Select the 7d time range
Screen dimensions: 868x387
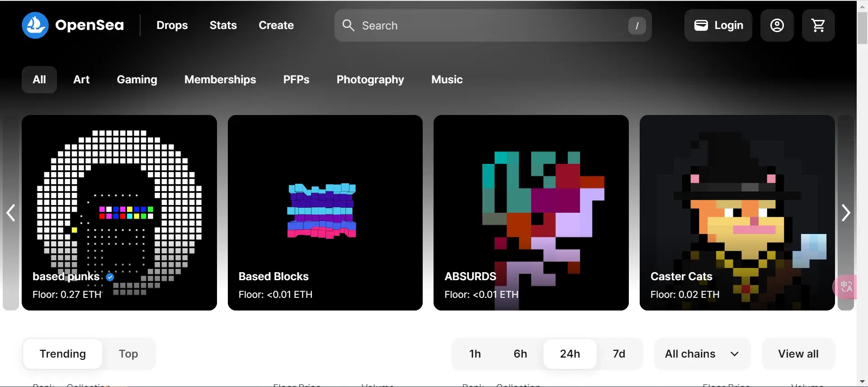[x=619, y=354]
